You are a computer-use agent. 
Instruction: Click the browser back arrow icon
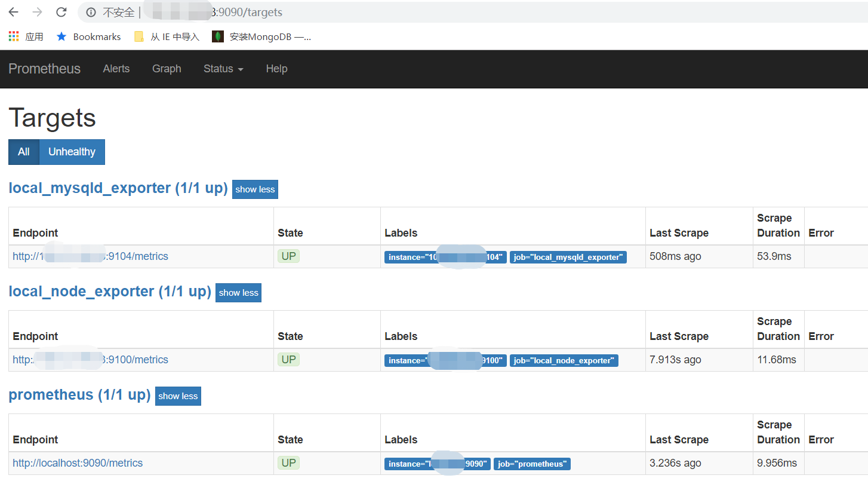tap(13, 12)
